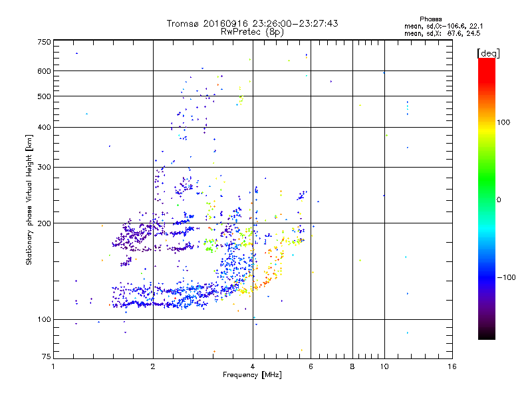The height and width of the screenshot is (399, 532).
Task: Click the y-axis tick label '300'
Action: pyautogui.click(x=44, y=167)
